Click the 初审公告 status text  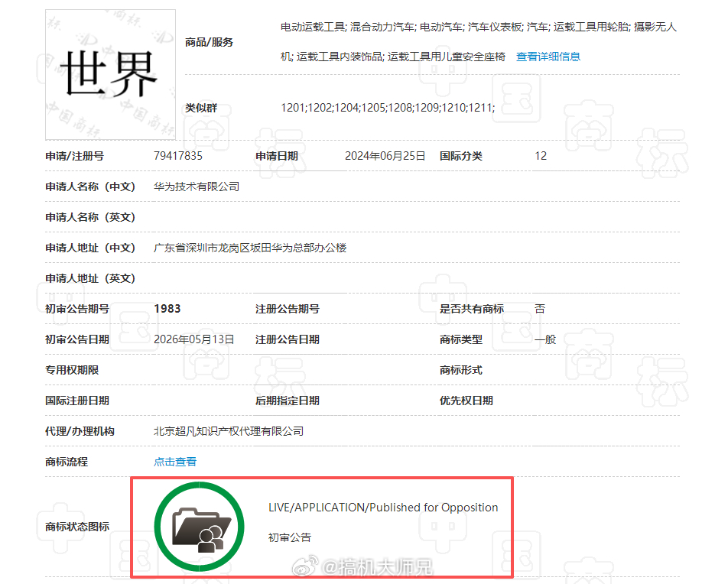click(290, 537)
